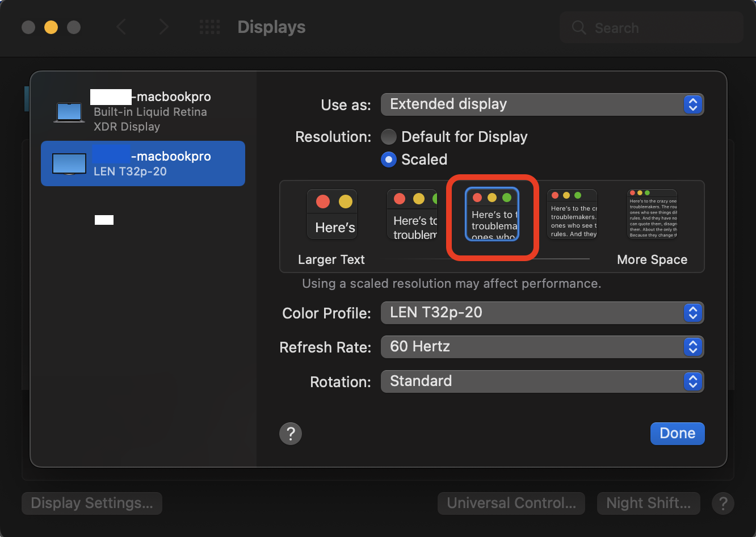Open the Color Profile dropdown
756x537 pixels.
tap(692, 313)
